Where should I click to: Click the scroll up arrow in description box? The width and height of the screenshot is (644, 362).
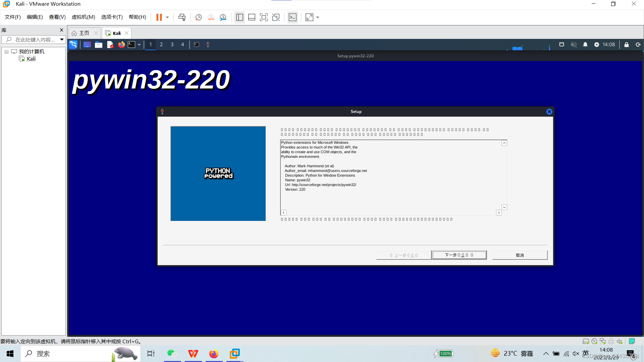(504, 143)
